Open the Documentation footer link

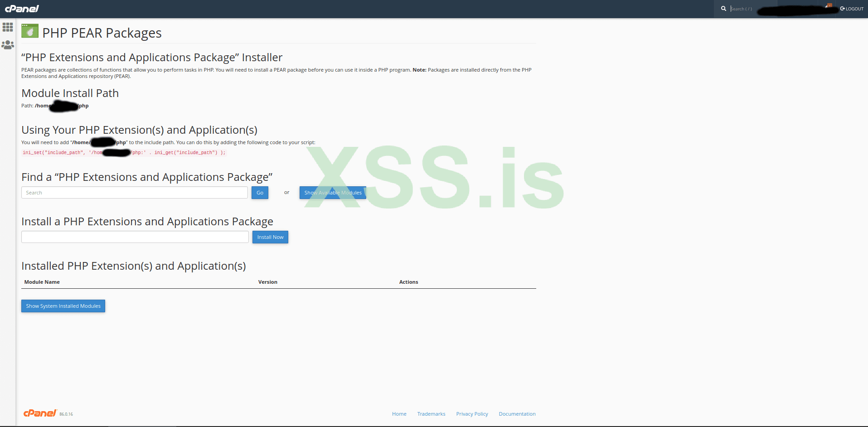(x=517, y=414)
